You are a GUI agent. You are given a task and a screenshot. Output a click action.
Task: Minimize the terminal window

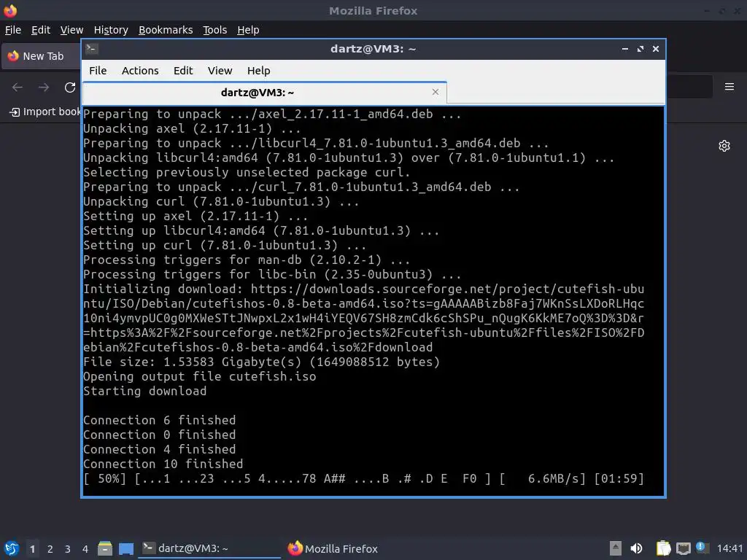coord(625,49)
